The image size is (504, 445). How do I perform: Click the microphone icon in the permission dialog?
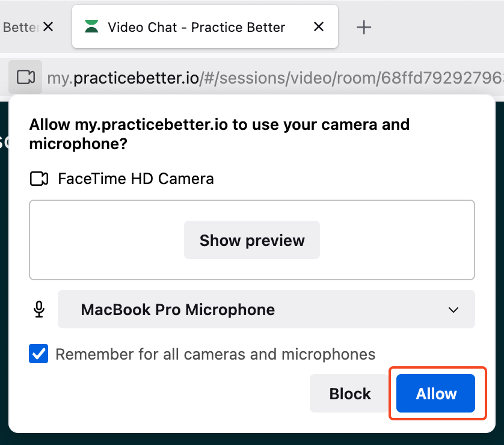(39, 310)
